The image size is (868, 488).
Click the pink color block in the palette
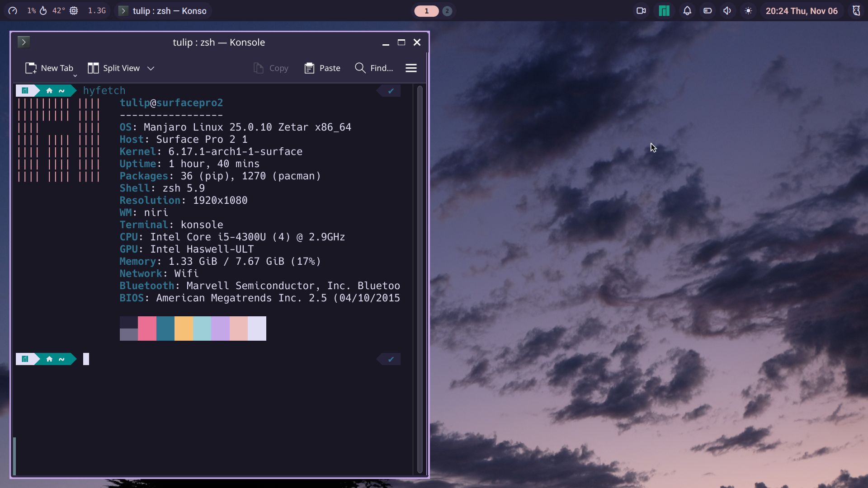pos(147,328)
